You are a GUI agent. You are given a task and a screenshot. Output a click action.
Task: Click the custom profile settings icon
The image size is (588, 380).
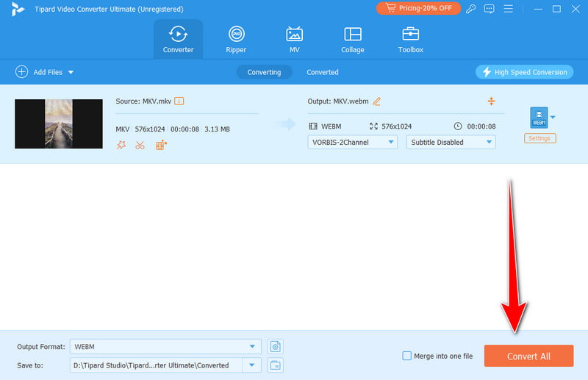275,347
